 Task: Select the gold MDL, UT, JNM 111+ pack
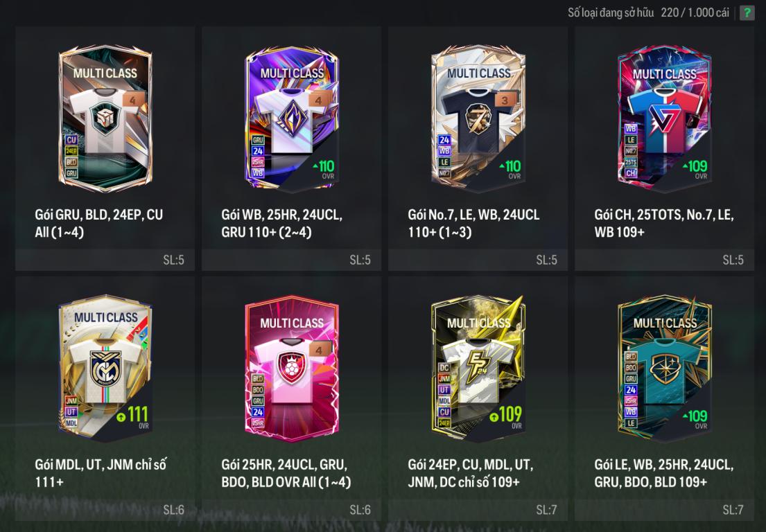[x=105, y=369]
